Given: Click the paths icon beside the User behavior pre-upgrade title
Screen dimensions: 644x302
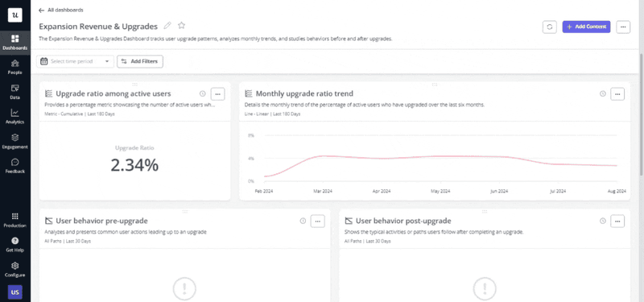Looking at the screenshot, I should (x=48, y=221).
